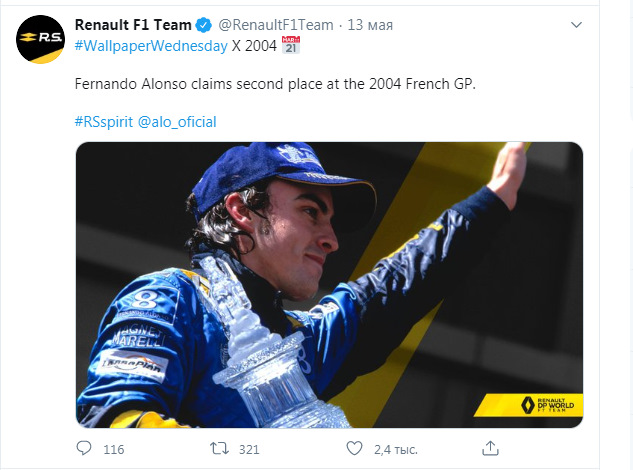Open the @RenaultF1Team handle link
Image resolution: width=633 pixels, height=470 pixels.
(x=274, y=23)
